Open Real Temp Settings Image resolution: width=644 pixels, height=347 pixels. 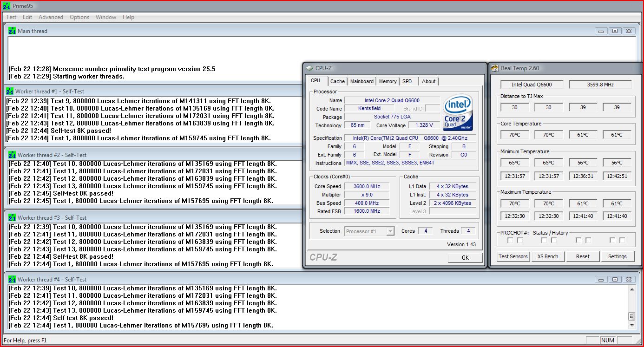point(618,256)
